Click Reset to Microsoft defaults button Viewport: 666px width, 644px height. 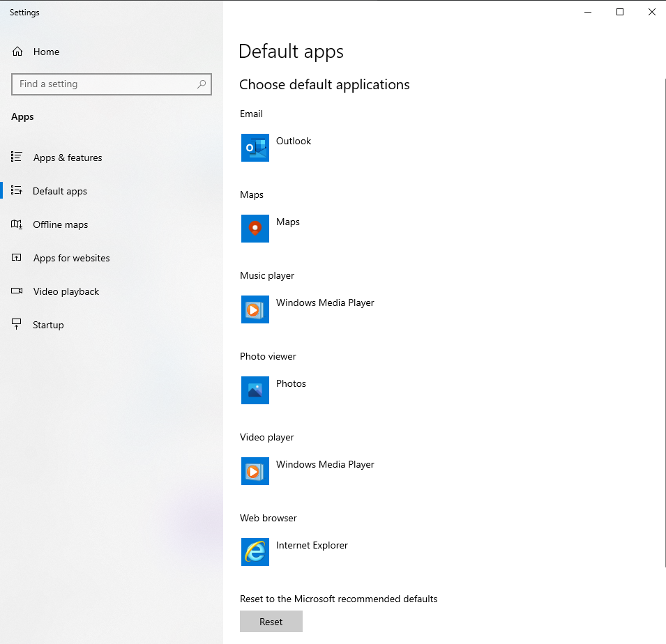click(x=271, y=622)
